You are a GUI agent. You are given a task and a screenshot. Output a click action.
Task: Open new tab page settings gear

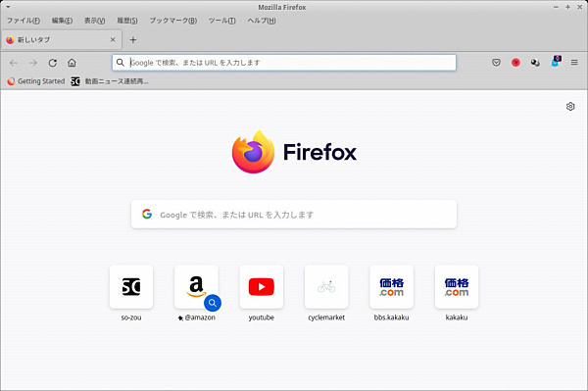point(570,107)
